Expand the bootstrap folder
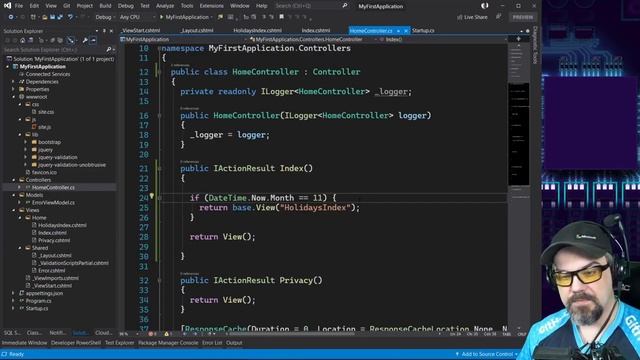 point(25,142)
